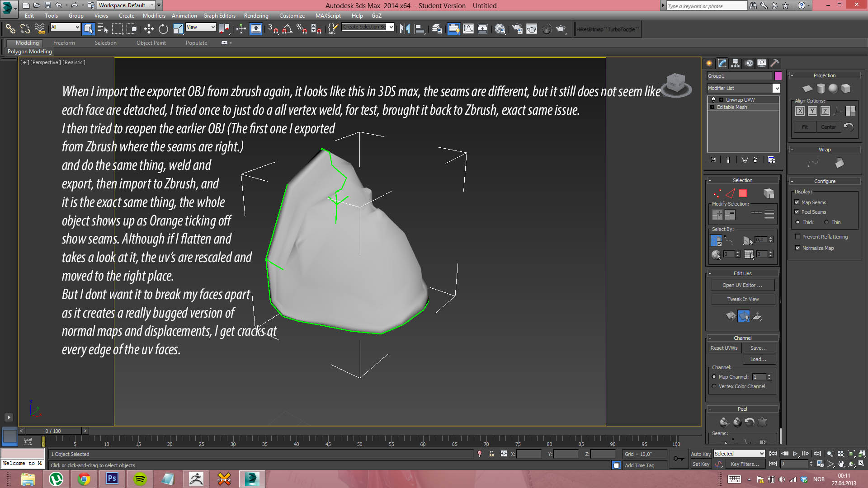Select the Map Channel radio button
This screenshot has width=868, height=488.
tap(714, 376)
